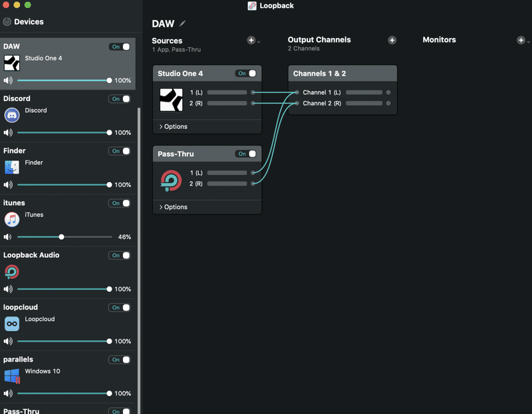
Task: Click the Pass-Thru source block header
Action: 207,154
